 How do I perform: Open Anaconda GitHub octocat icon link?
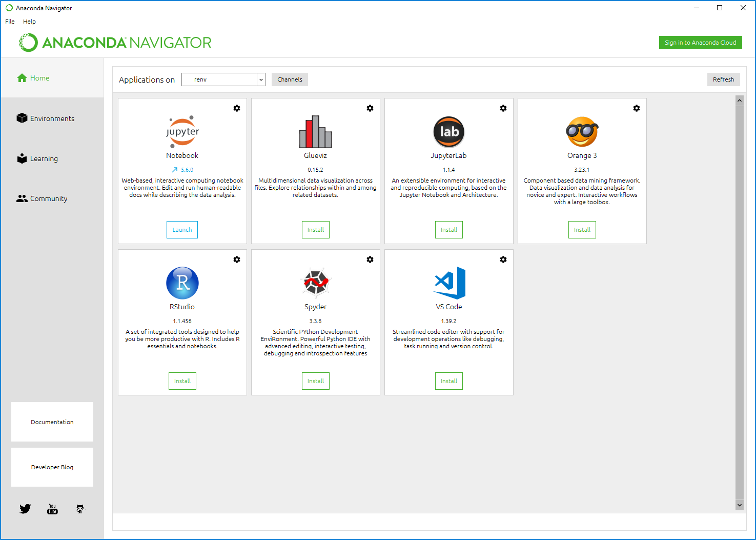[80, 509]
